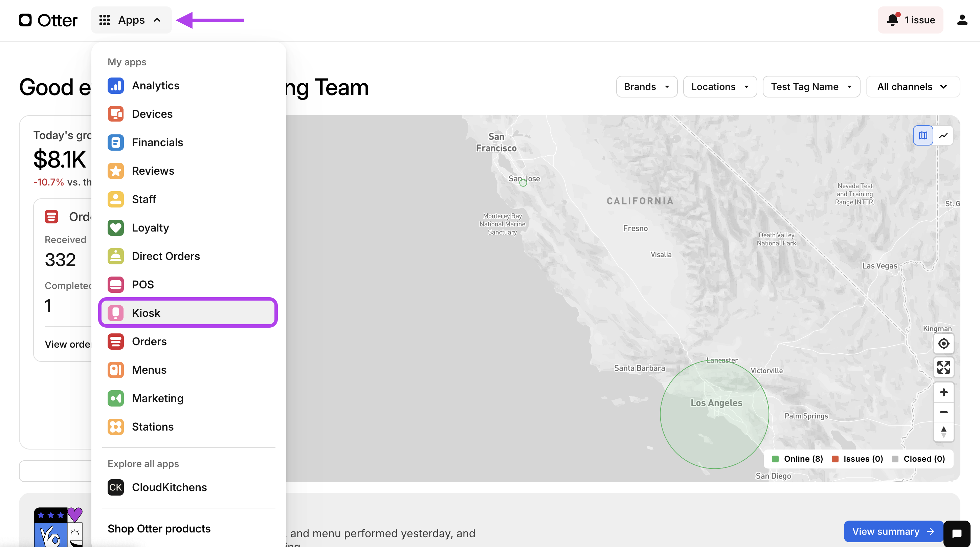The width and height of the screenshot is (980, 547).
Task: Click View orders link
Action: coord(68,344)
